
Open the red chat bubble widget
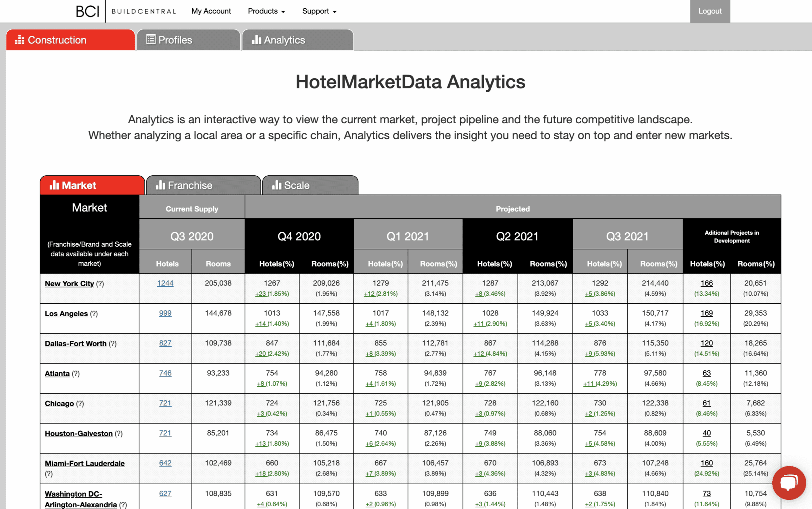[789, 483]
